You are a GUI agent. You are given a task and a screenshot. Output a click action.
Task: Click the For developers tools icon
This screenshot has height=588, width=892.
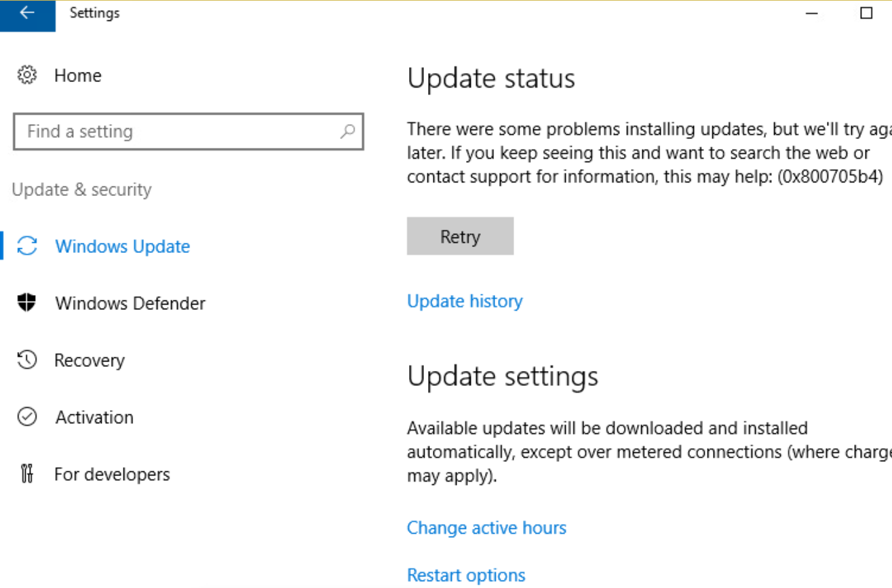click(x=27, y=473)
